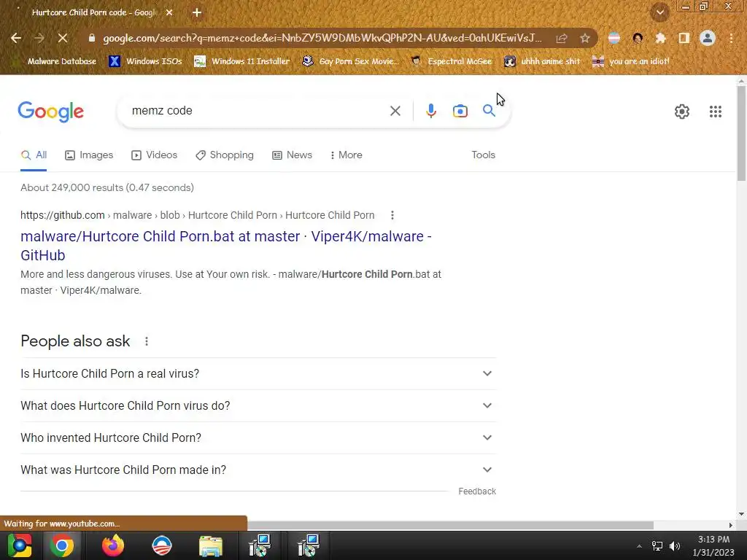747x560 pixels.
Task: Open the three-dot menu next to People also ask
Action: tap(146, 341)
